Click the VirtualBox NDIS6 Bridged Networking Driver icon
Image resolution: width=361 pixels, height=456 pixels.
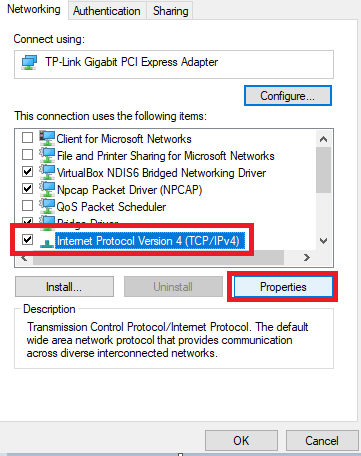47,172
